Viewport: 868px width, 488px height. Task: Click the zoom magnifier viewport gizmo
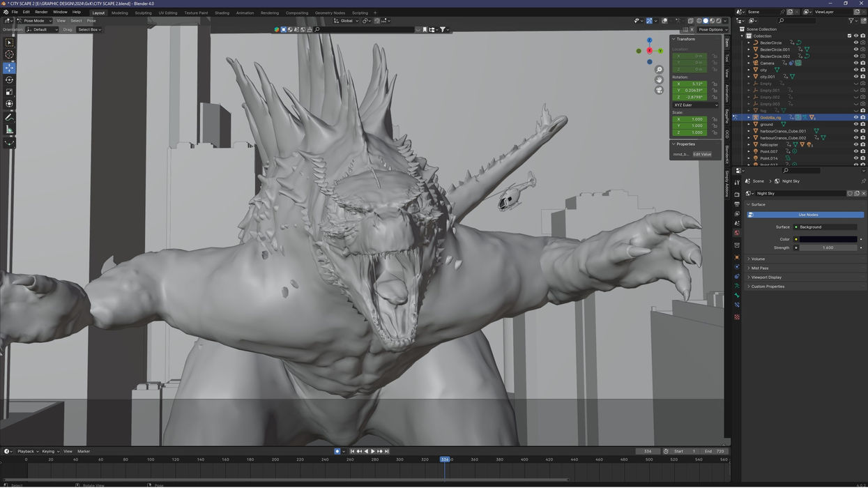point(659,70)
